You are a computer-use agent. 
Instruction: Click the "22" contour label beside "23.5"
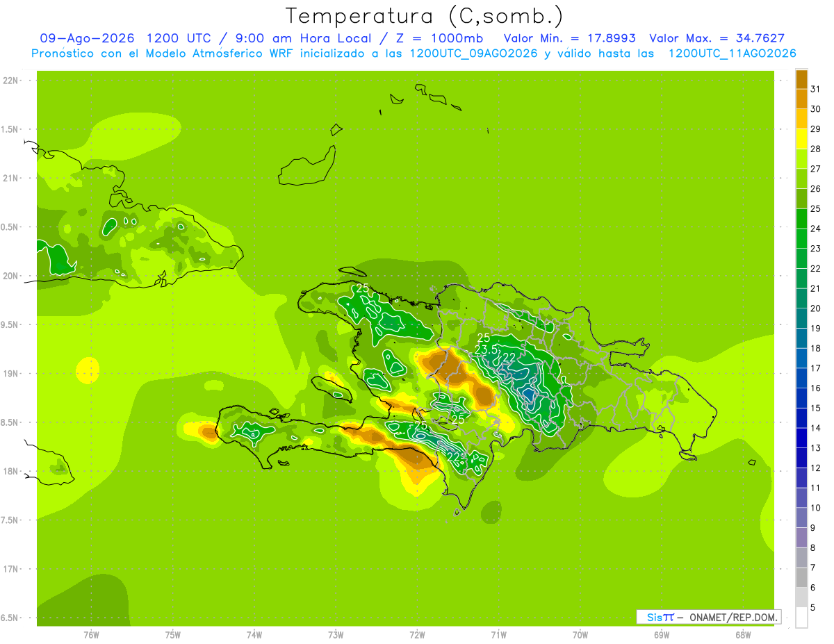point(509,358)
